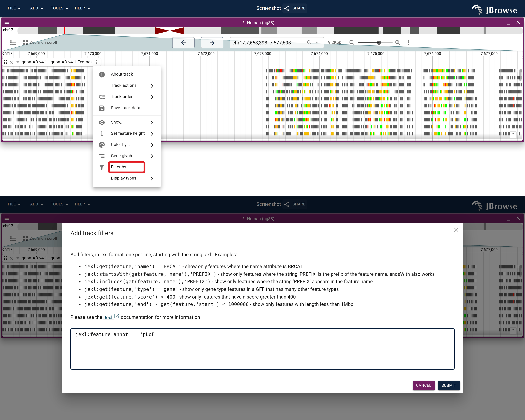This screenshot has height=420, width=525.
Task: Pan right with the forward arrow button
Action: click(x=212, y=43)
